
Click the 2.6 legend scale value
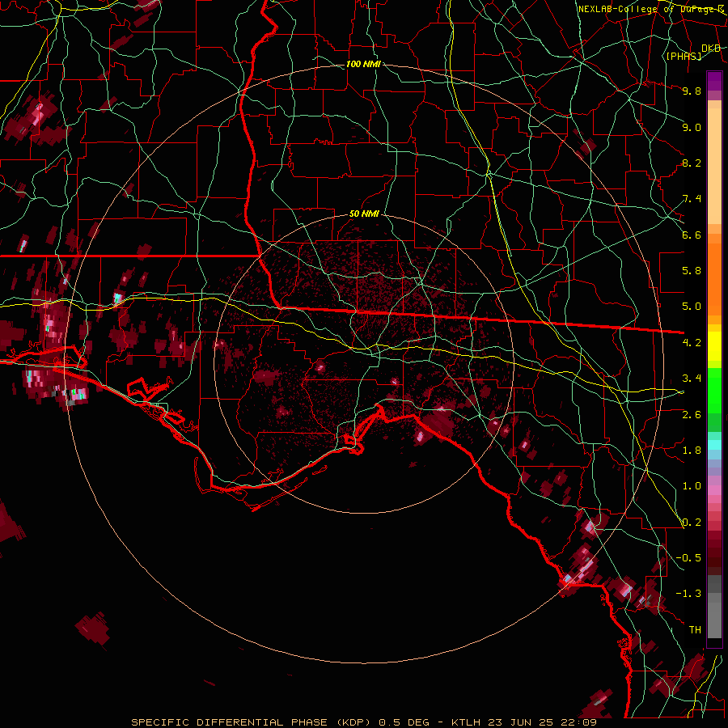692,414
